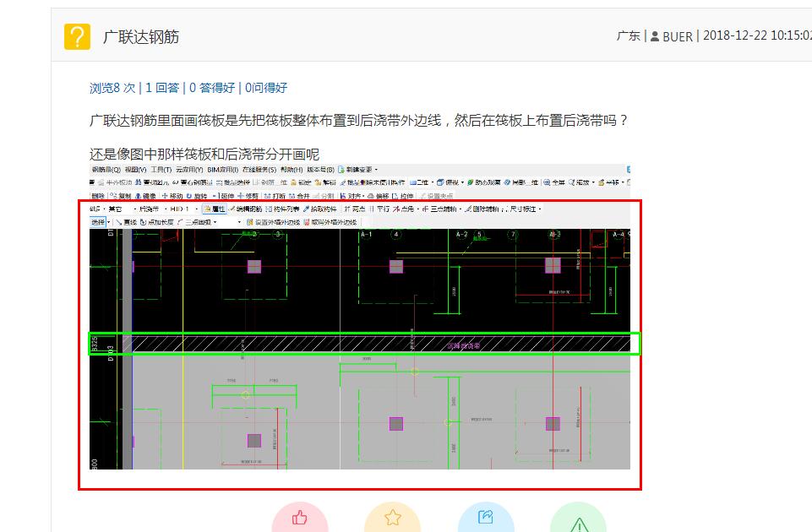This screenshot has height=532, width=812.
Task: Click the 移动 move tool
Action: [x=172, y=196]
